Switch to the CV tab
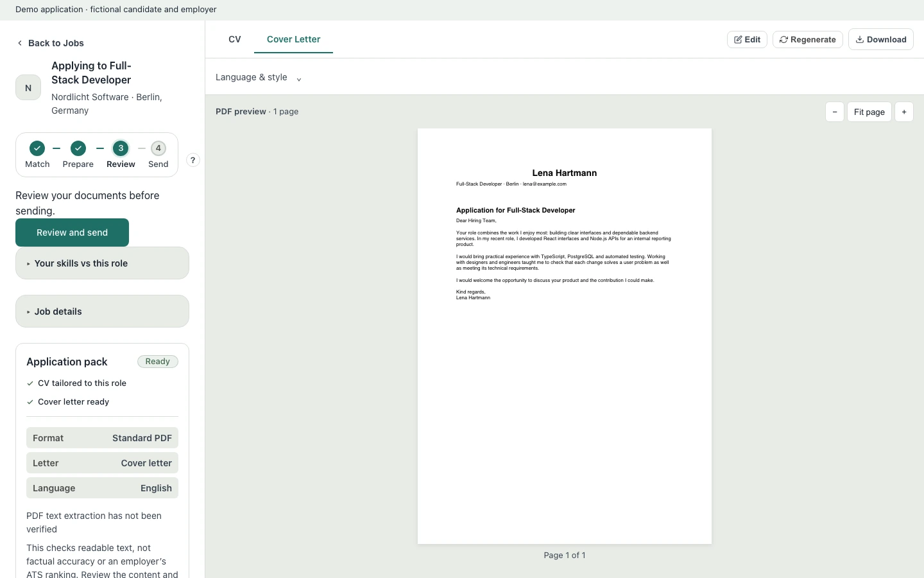This screenshot has height=578, width=924. (x=235, y=39)
